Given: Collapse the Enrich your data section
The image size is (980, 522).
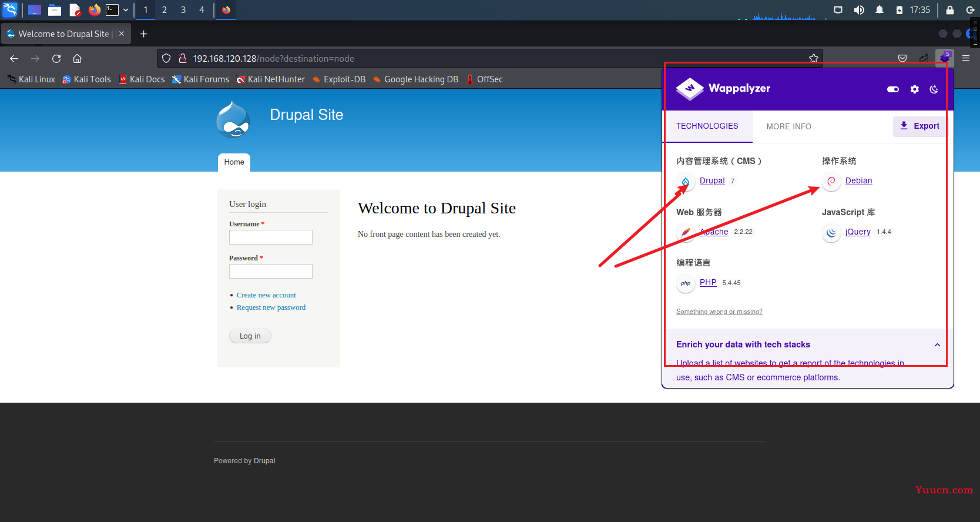Looking at the screenshot, I should click(x=937, y=345).
